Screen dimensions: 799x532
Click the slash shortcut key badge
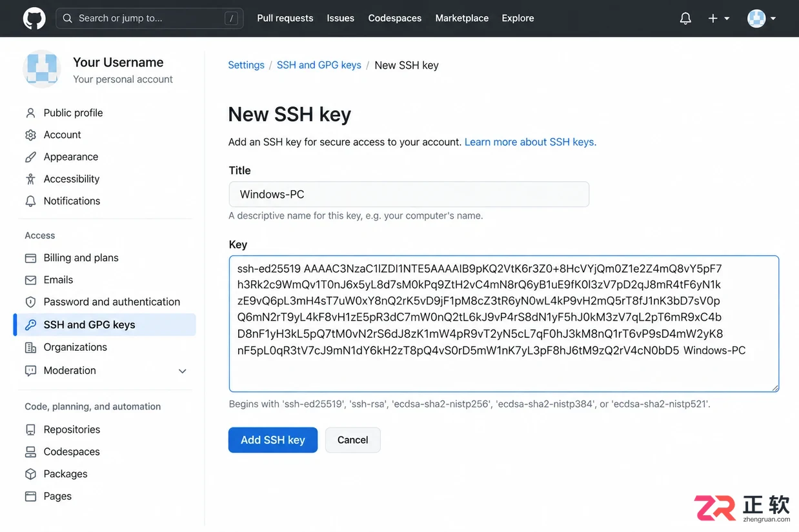(x=231, y=18)
